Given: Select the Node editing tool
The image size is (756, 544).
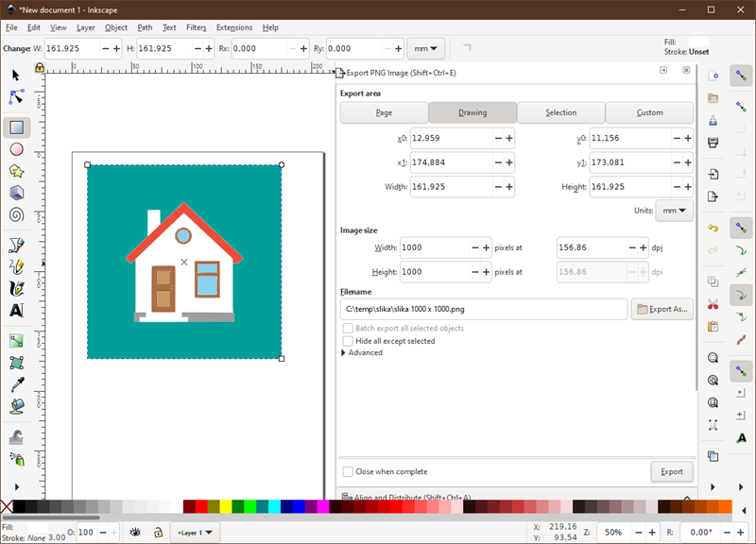Looking at the screenshot, I should 16,97.
